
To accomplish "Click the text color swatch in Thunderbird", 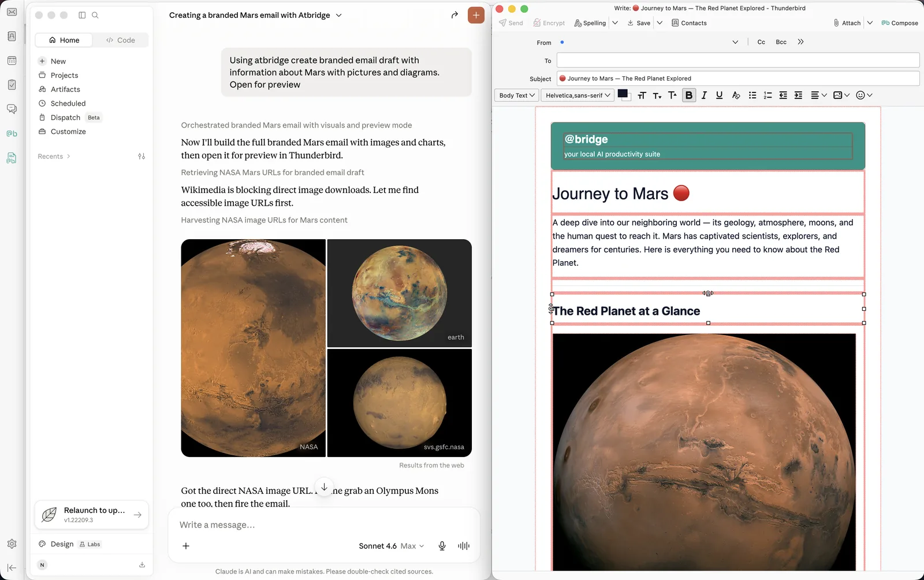I will [623, 94].
